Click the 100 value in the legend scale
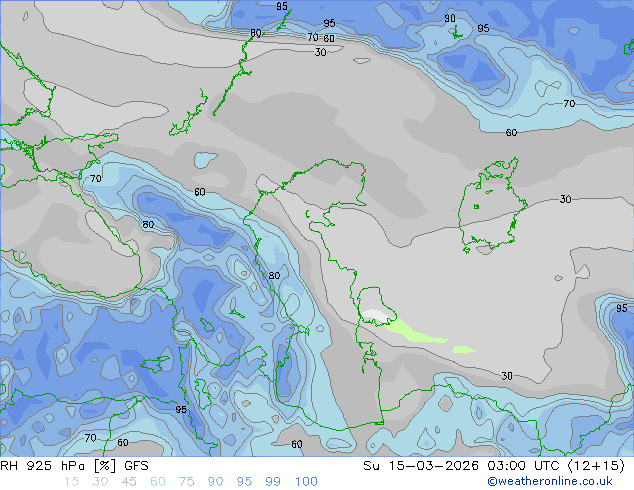Screen dimensions: 634x490 306,482
